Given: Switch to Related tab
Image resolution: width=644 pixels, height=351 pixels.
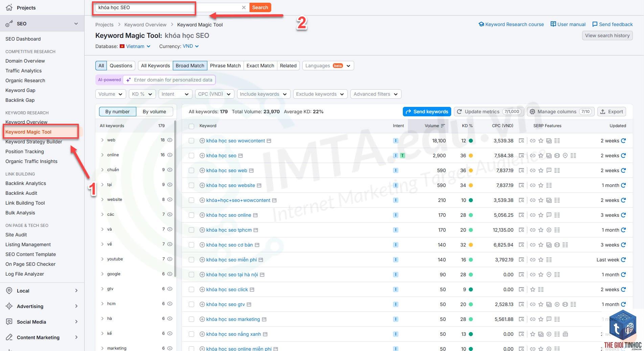Looking at the screenshot, I should coord(288,66).
